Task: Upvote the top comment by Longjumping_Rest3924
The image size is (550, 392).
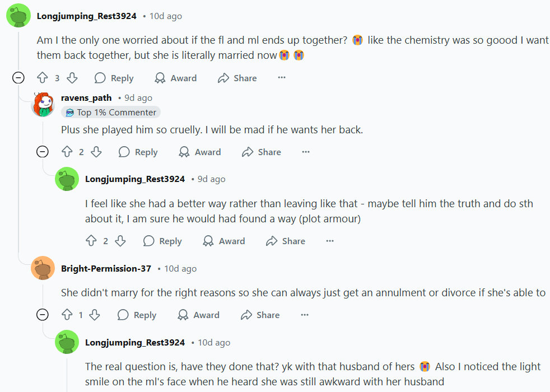Action: [43, 78]
